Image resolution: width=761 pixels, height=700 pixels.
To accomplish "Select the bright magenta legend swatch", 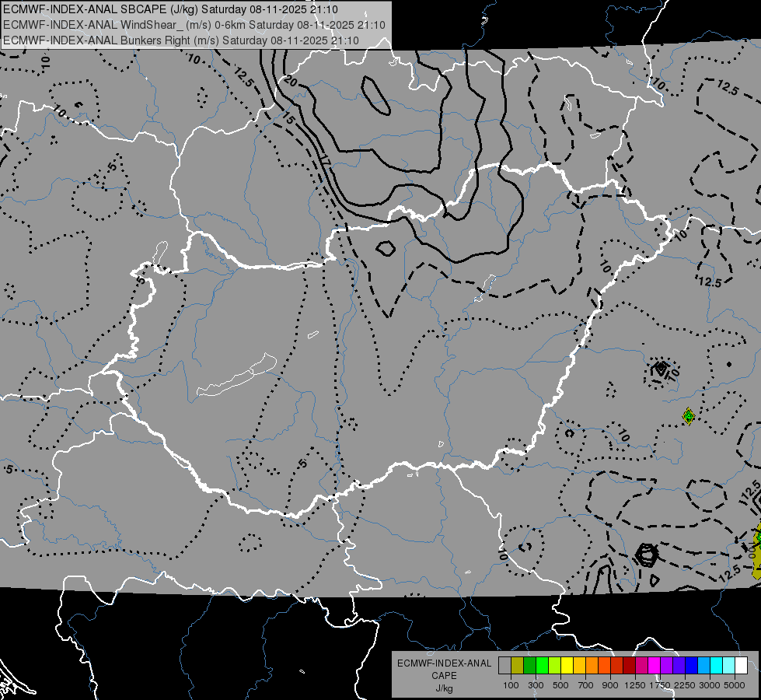I will [655, 666].
